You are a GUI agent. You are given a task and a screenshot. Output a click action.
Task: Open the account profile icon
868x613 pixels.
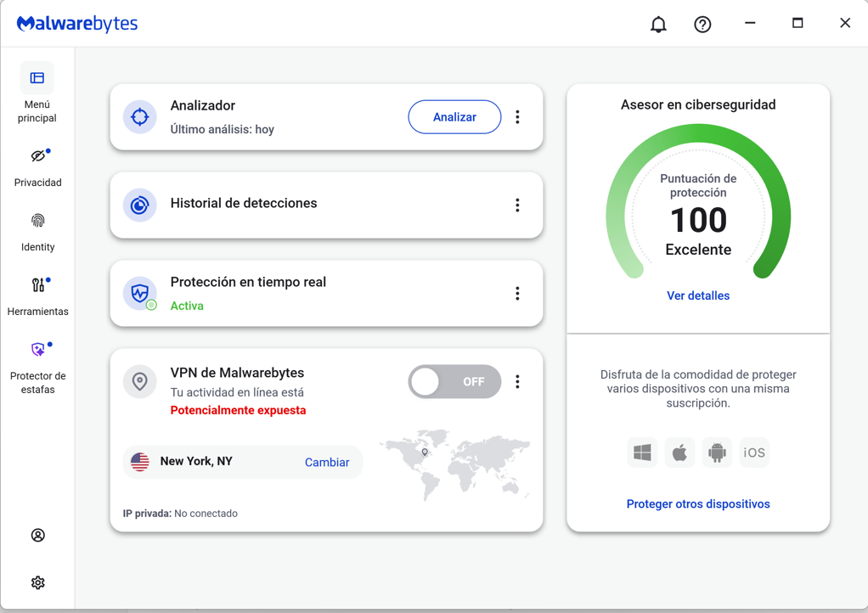(x=37, y=535)
